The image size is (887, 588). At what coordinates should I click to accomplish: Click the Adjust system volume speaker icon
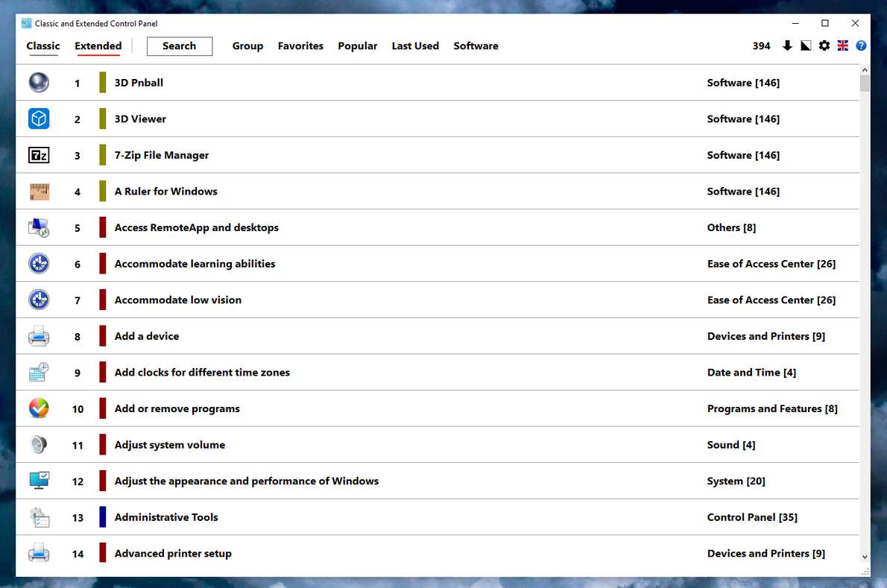point(39,444)
